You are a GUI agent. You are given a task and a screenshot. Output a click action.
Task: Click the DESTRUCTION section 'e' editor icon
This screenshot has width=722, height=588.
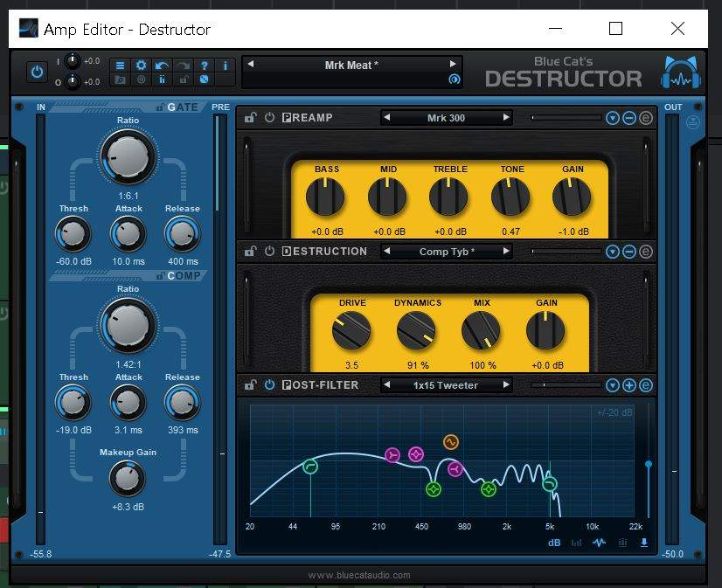646,252
